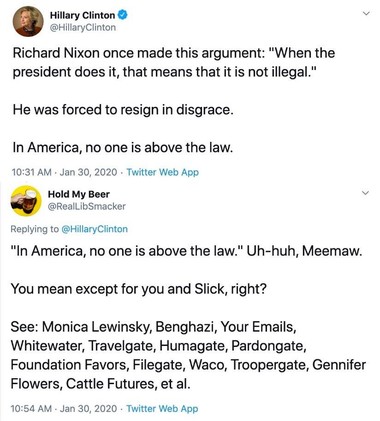Click the 10:54 AM · Jan 30, 2020 timestamp
Image resolution: width=380 pixels, height=421 pixels.
click(x=64, y=408)
